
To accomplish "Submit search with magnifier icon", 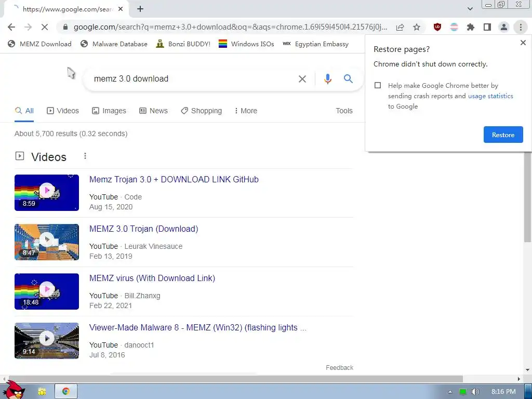I will coord(348,79).
